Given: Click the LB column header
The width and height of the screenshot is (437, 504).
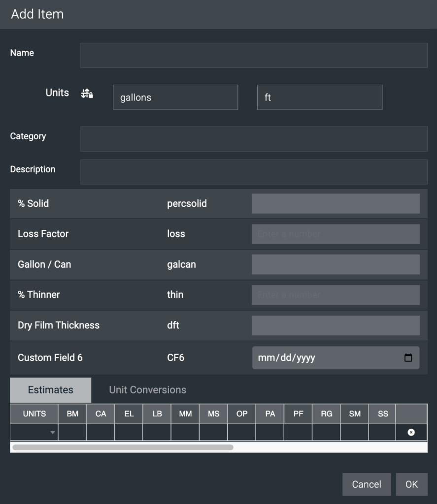Looking at the screenshot, I should point(157,413).
